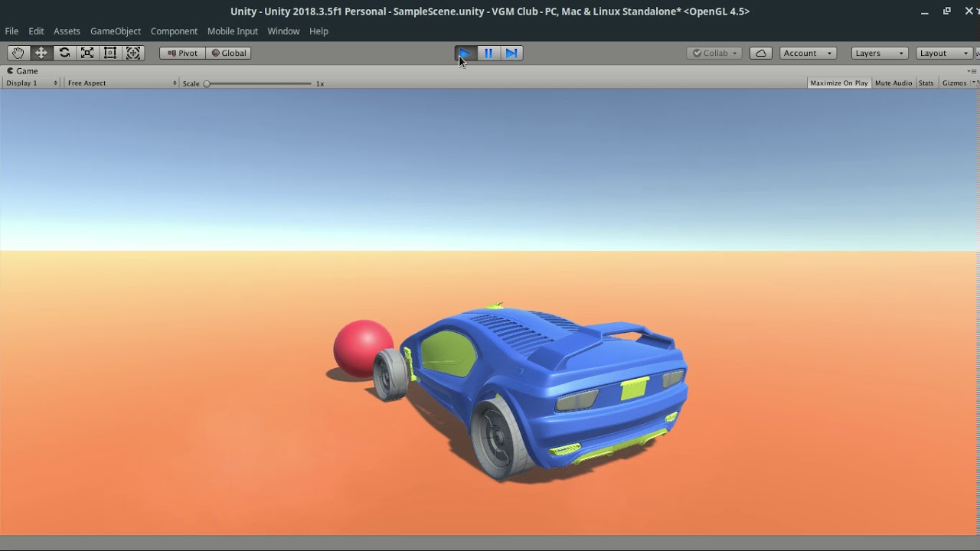Open the GameObject menu
The width and height of the screenshot is (980, 551).
(116, 31)
